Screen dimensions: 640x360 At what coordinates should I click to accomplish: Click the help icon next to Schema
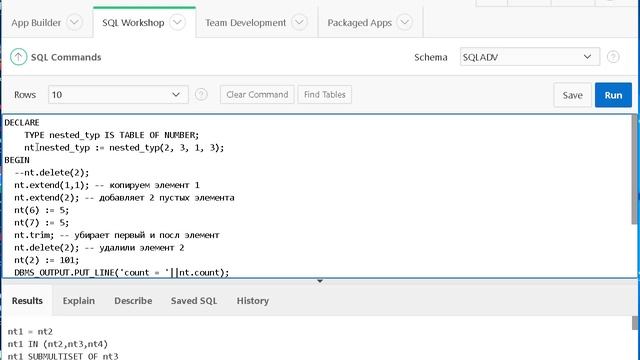tap(613, 57)
